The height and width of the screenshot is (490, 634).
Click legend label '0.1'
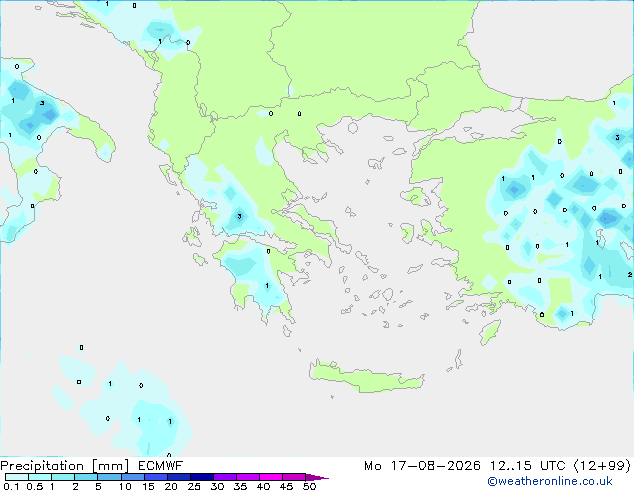point(11,486)
